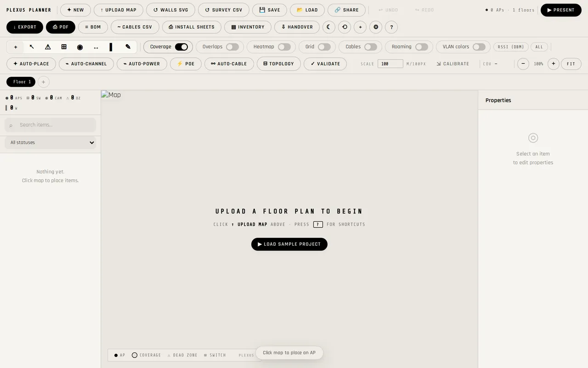This screenshot has width=588, height=368.
Task: Click the Export button
Action: pyautogui.click(x=25, y=27)
